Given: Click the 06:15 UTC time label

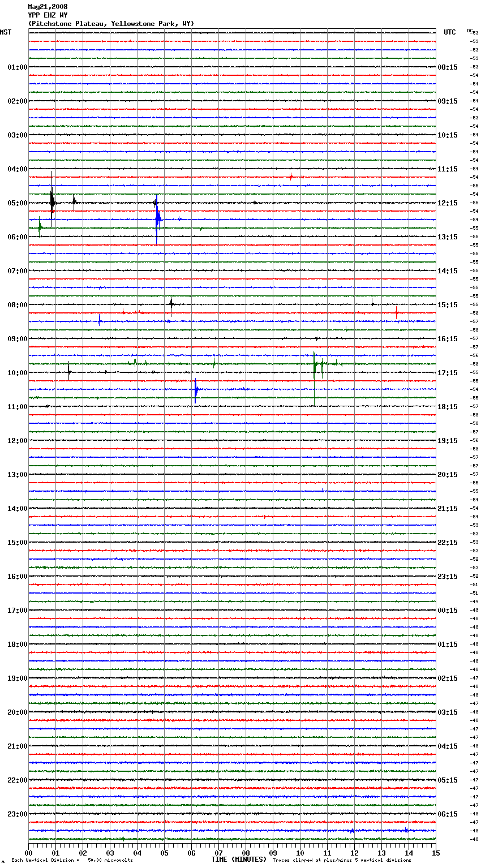Looking at the screenshot, I should [x=448, y=814].
